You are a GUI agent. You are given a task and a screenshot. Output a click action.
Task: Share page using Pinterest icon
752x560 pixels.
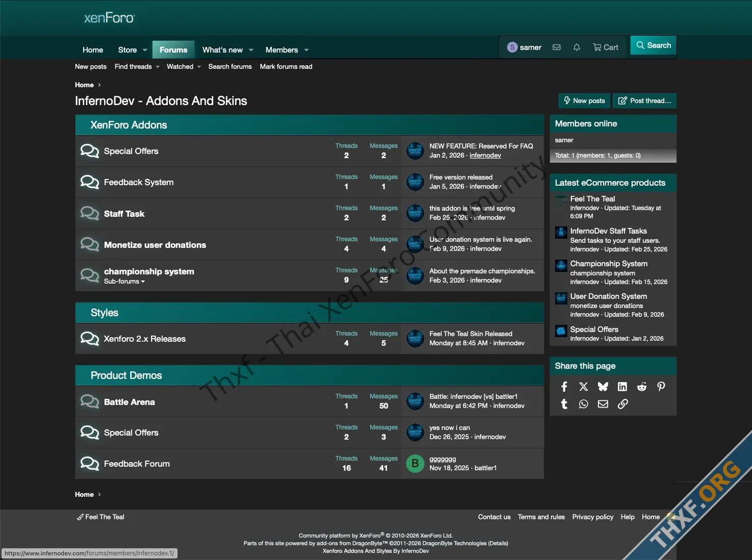point(661,387)
